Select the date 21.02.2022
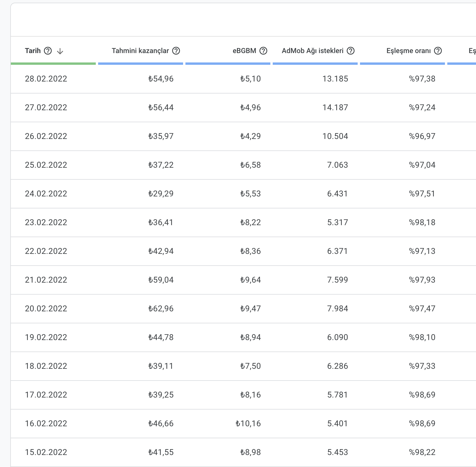 coord(46,280)
